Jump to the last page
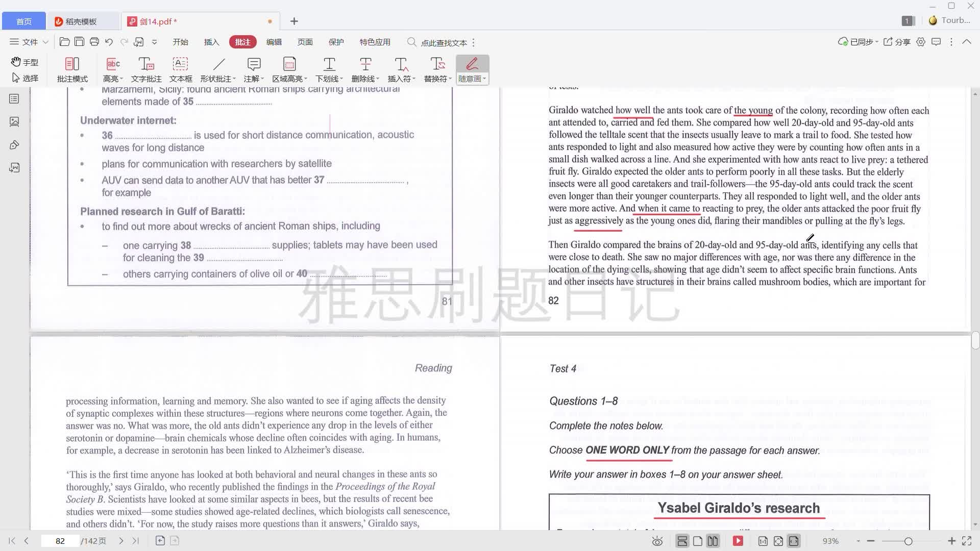This screenshot has width=980, height=551. click(136, 541)
